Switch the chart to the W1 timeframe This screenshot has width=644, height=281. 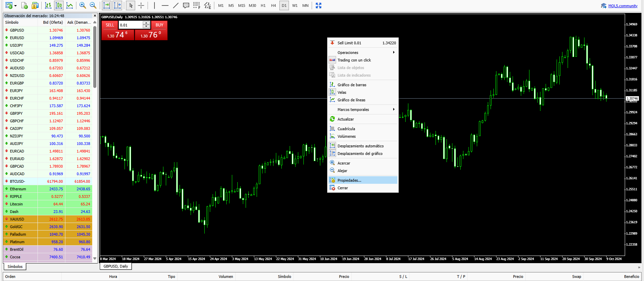[295, 5]
